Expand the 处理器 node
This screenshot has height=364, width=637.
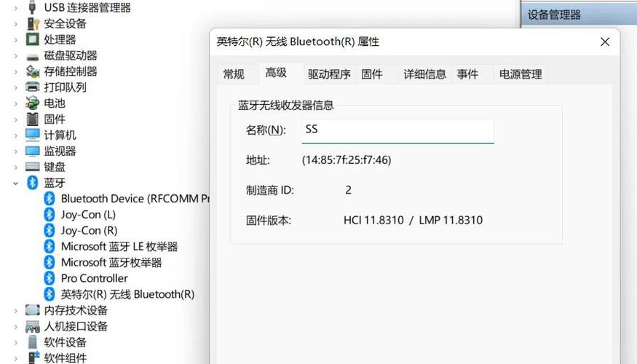(16, 39)
